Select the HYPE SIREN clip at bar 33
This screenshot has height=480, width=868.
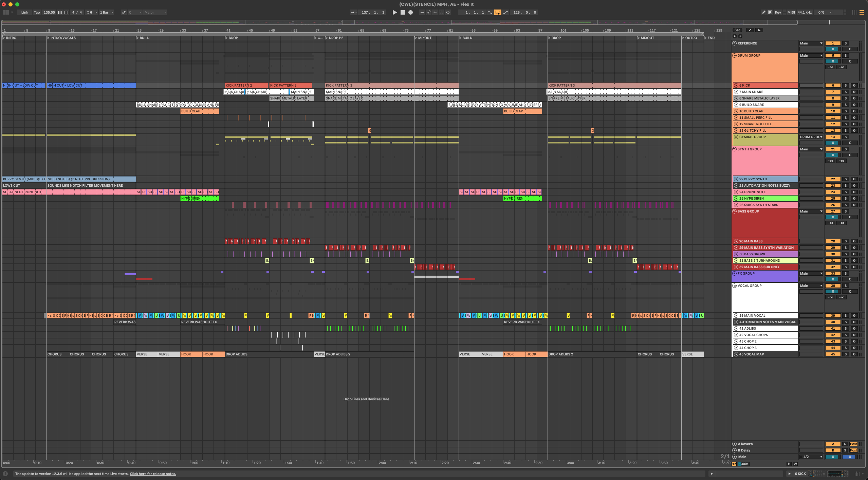[x=200, y=199]
